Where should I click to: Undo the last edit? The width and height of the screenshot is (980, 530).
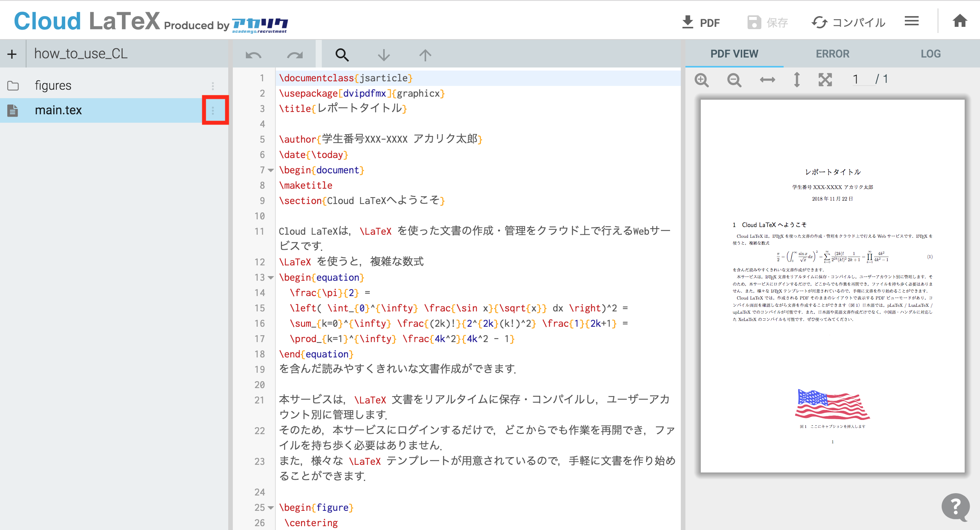[x=253, y=55]
